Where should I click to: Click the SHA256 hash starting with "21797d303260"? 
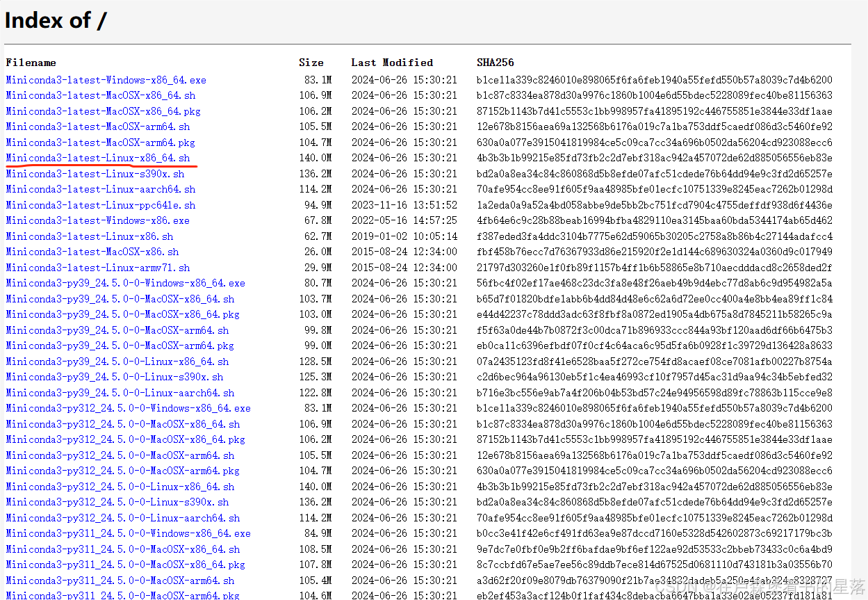click(x=655, y=268)
